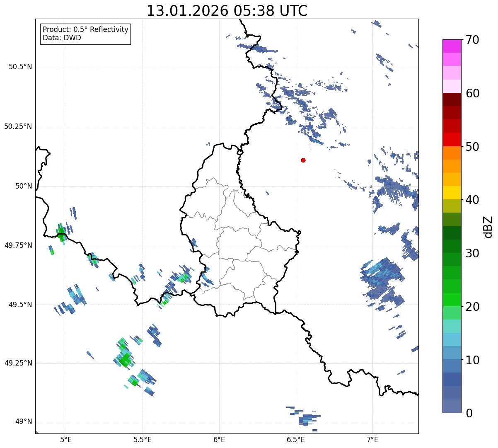This screenshot has width=498, height=448.
Task: Click the 50.5°N latitude label
Action: tap(20, 67)
